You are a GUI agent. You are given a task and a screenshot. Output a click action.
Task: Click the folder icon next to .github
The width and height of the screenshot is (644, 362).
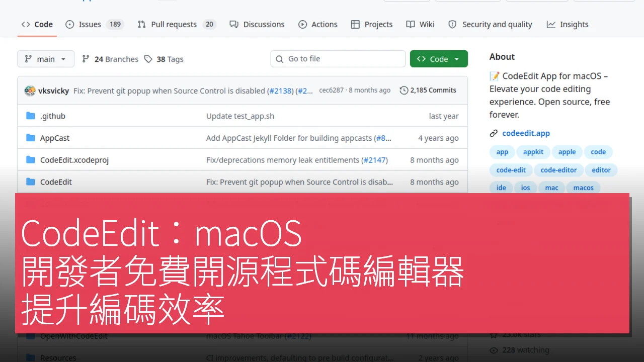tap(31, 116)
